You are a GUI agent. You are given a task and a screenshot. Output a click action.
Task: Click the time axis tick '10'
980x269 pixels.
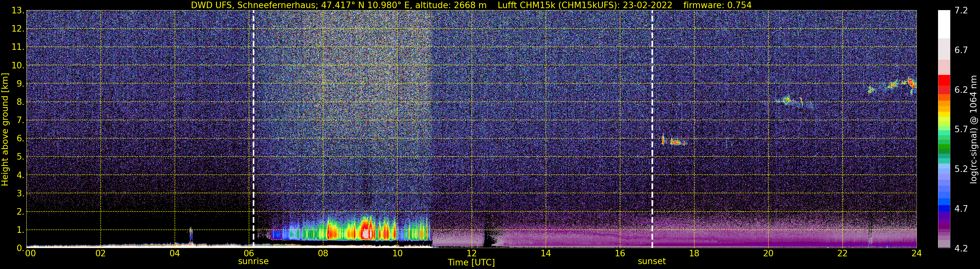pyautogui.click(x=397, y=253)
